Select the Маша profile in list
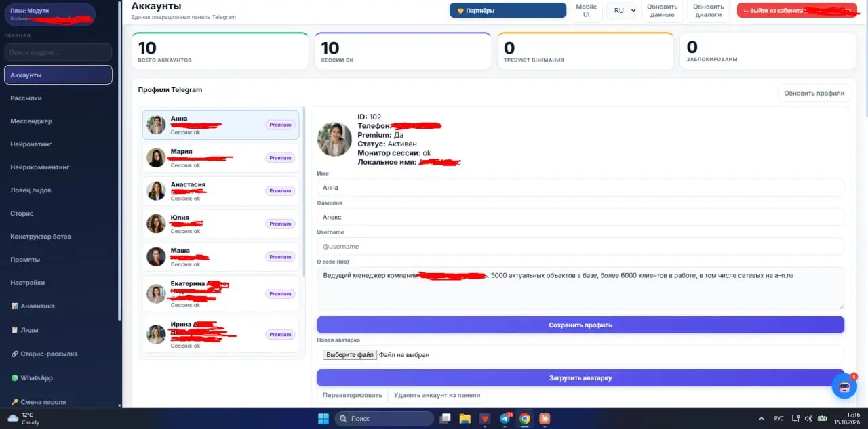 pos(220,257)
